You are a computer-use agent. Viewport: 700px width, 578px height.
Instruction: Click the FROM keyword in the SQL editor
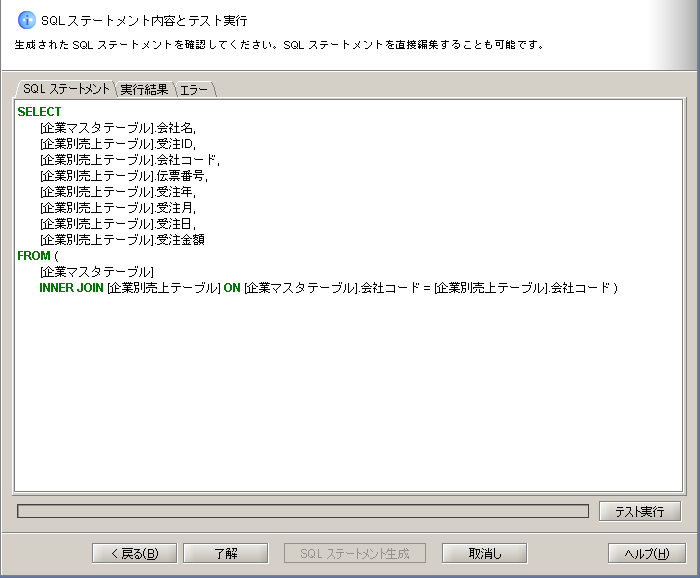[33, 256]
